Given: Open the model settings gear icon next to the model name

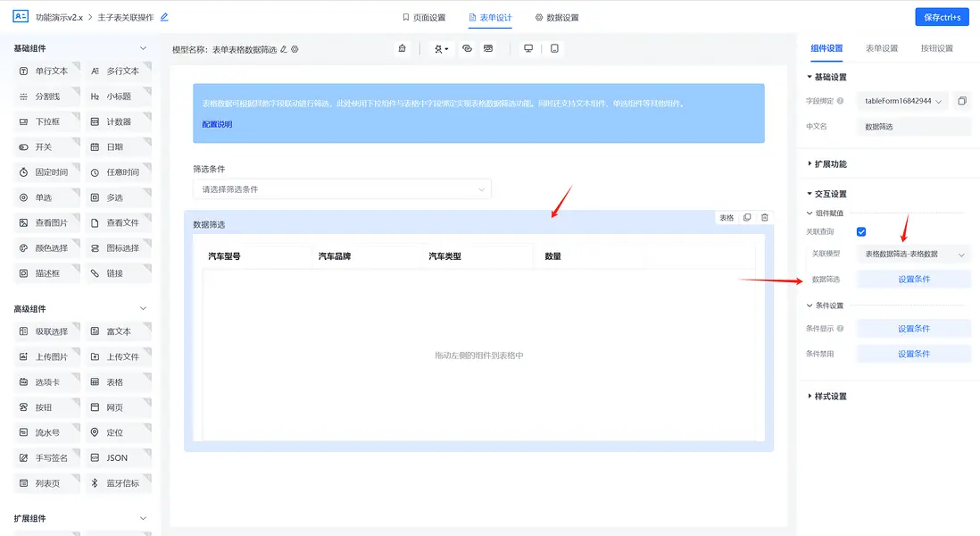Looking at the screenshot, I should click(295, 49).
